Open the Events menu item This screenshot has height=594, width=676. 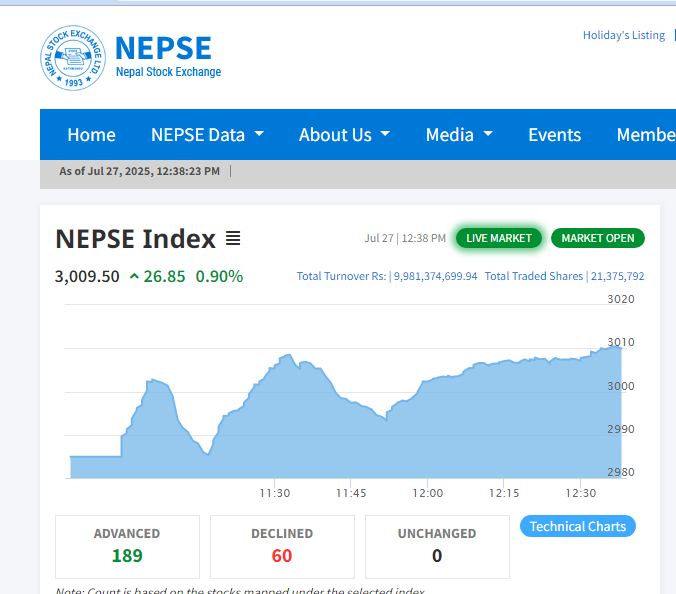tap(554, 135)
